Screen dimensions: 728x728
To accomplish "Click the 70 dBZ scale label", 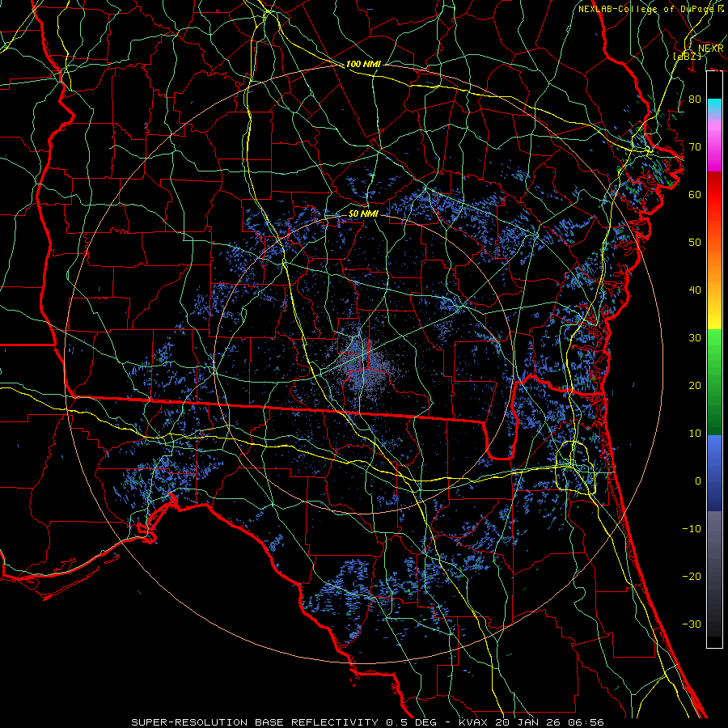I will point(695,147).
